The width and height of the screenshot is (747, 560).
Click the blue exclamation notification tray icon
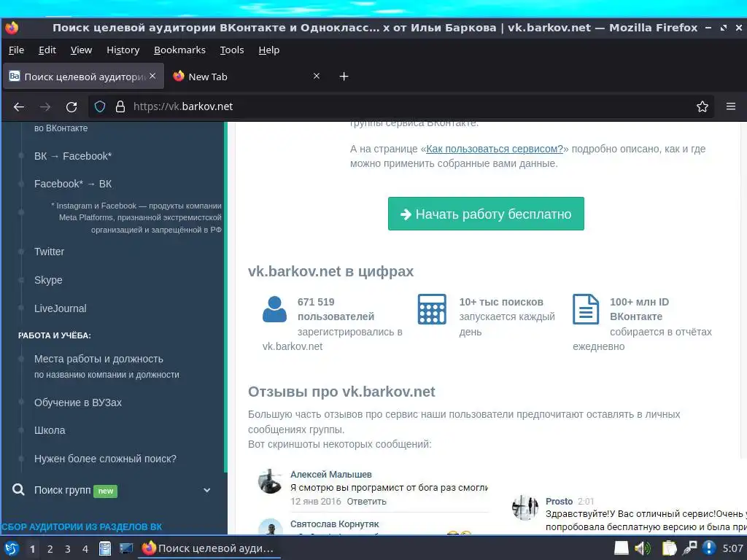[x=709, y=548]
